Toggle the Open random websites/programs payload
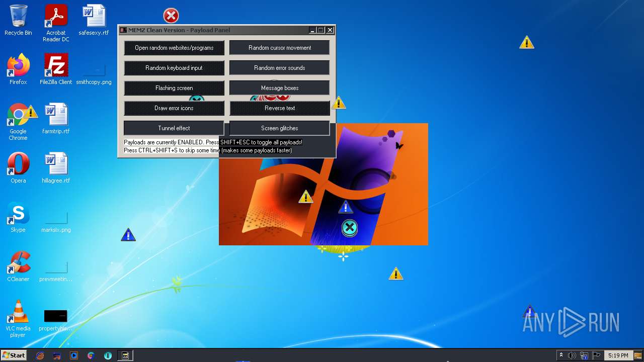 coord(174,48)
